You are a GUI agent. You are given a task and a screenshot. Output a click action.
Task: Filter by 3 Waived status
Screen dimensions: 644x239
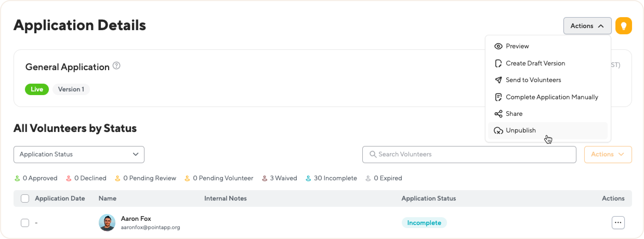coord(280,178)
